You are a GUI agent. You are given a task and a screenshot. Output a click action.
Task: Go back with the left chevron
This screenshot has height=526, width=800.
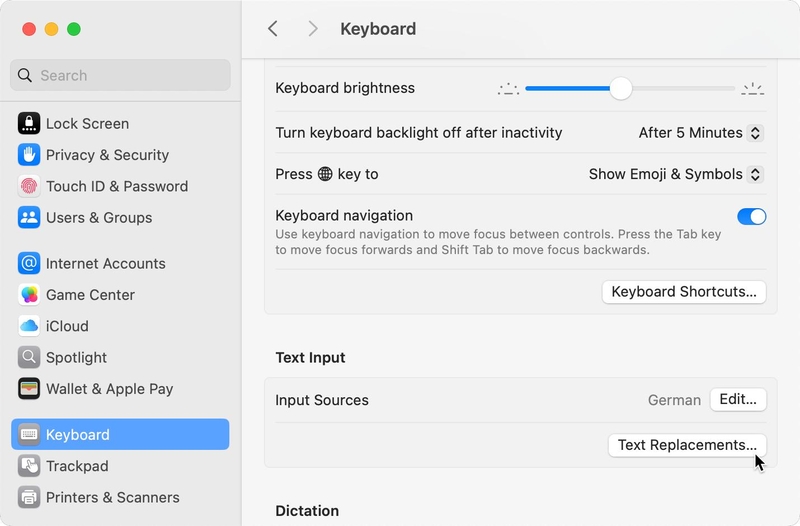point(273,29)
